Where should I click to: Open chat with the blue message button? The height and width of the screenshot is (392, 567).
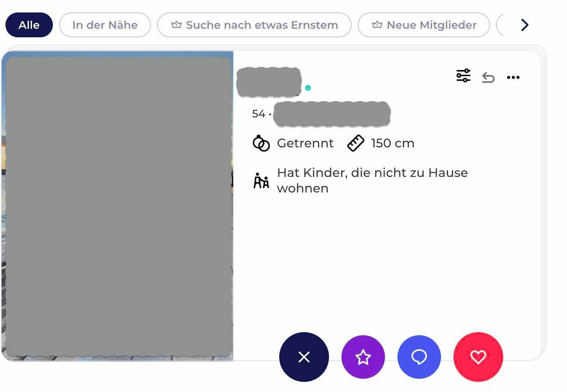(x=419, y=357)
